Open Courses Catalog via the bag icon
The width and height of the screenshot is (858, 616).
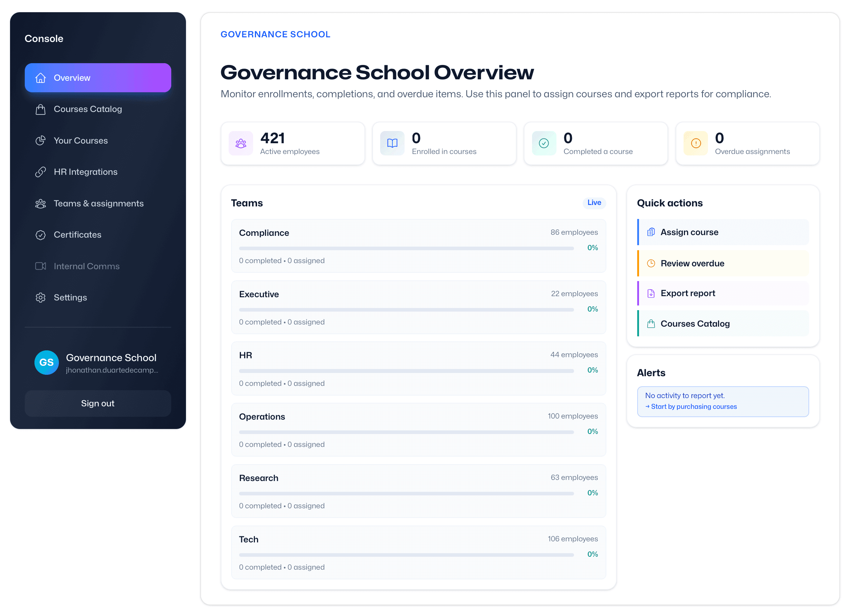click(x=41, y=109)
